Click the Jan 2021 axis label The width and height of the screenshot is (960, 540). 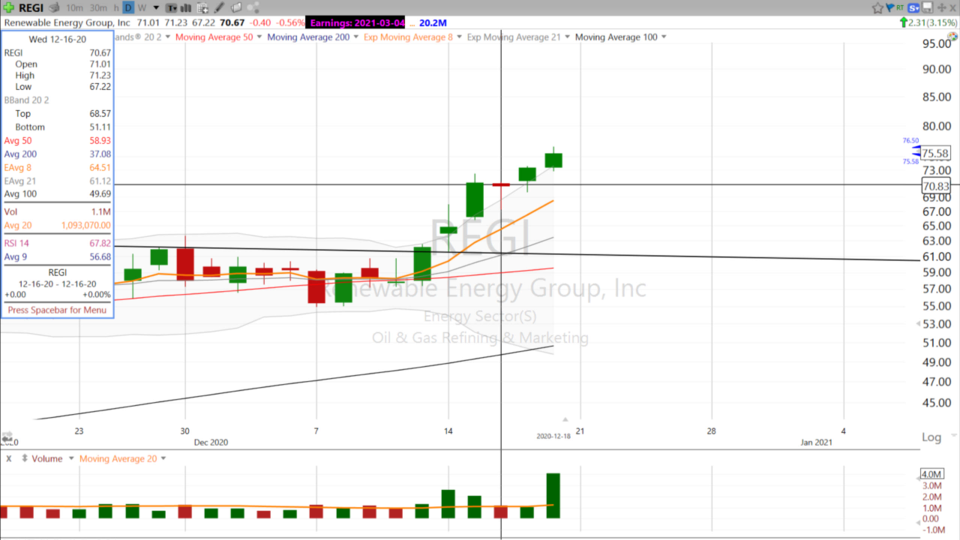(816, 442)
